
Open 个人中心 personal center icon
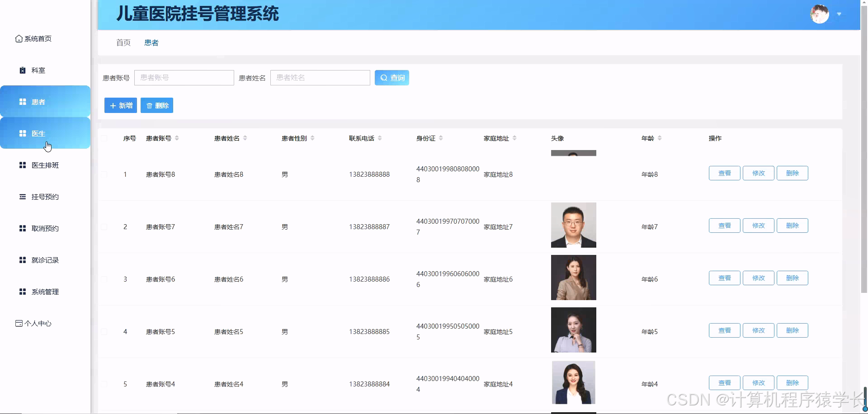tap(18, 323)
